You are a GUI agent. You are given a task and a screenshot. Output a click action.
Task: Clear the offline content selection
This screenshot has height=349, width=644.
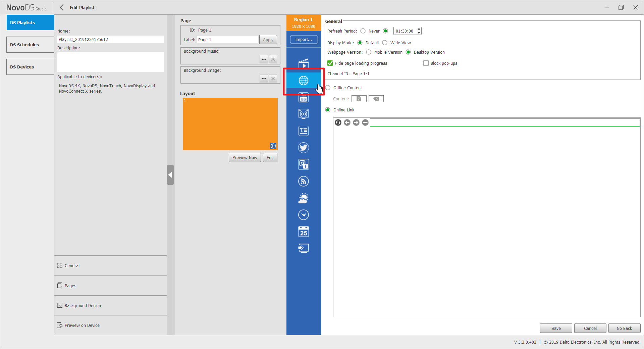(376, 99)
